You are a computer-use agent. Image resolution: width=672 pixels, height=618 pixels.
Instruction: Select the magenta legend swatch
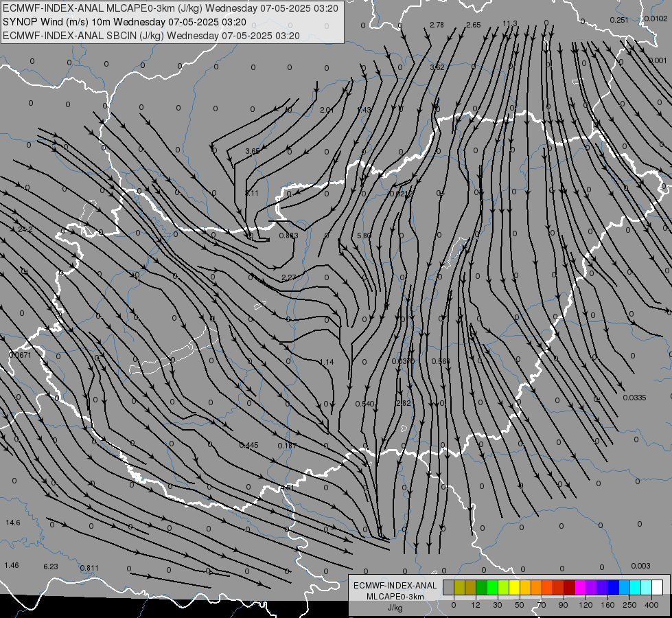pyautogui.click(x=581, y=588)
